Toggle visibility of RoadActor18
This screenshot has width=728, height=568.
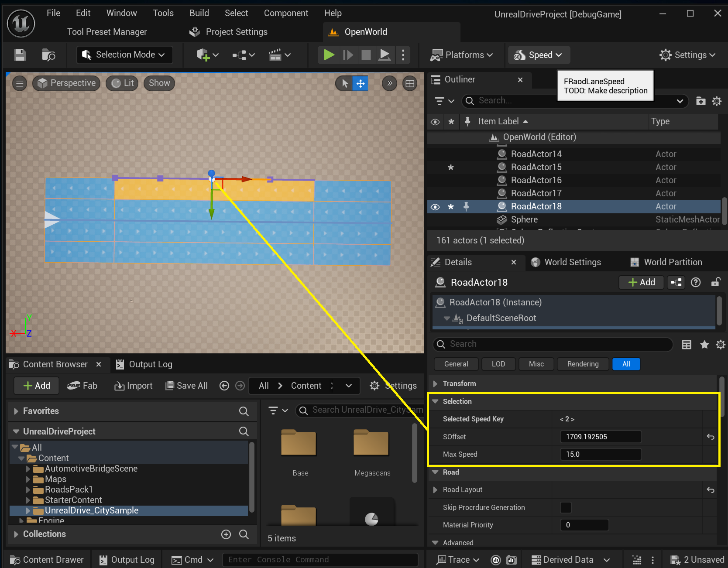pos(435,207)
